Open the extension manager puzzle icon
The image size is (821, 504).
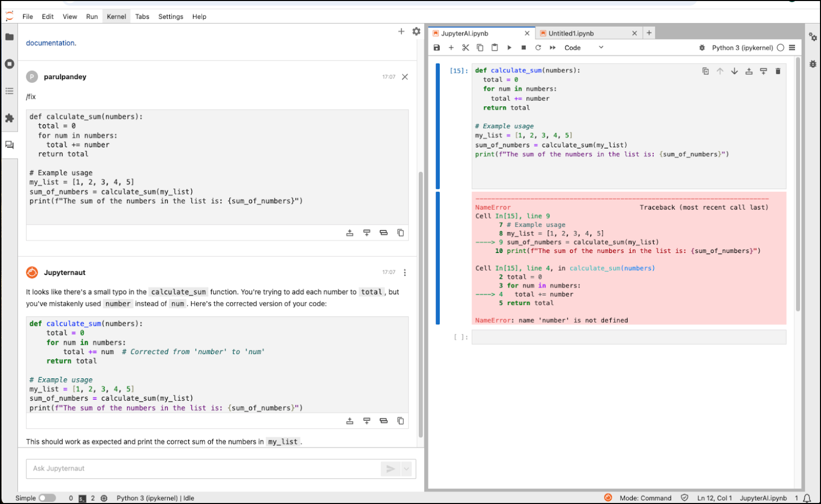9,118
